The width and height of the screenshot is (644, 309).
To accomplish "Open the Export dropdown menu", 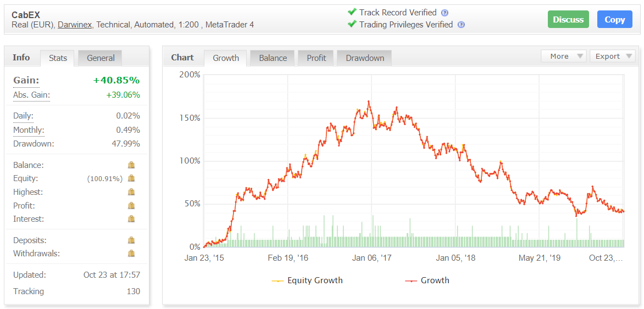I will pyautogui.click(x=612, y=56).
